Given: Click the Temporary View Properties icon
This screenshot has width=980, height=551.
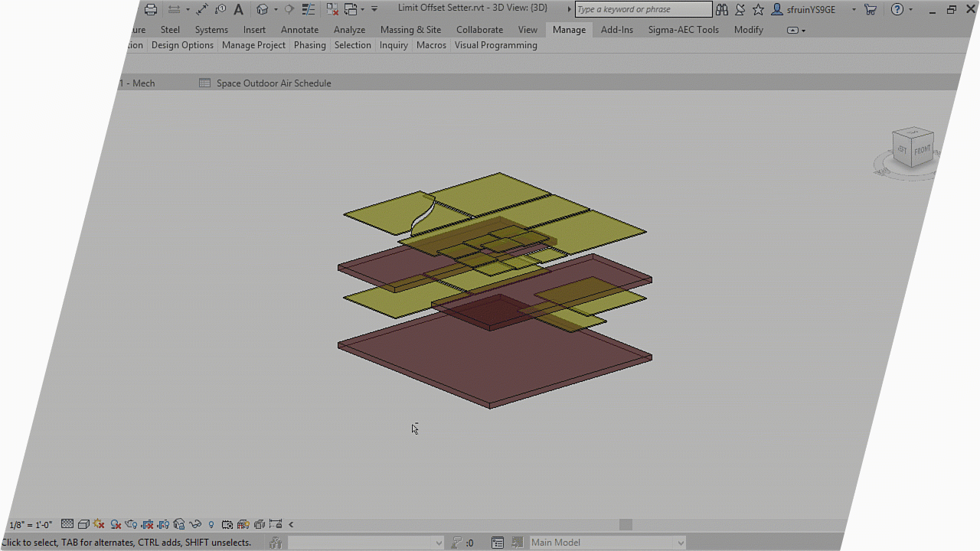Looking at the screenshot, I should coord(227,524).
